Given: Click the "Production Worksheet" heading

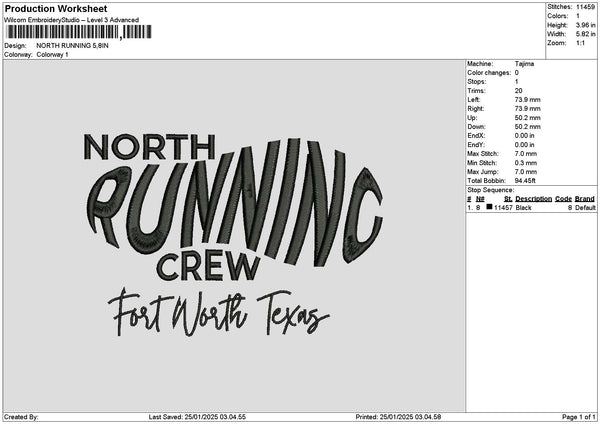Looking at the screenshot, I should click(x=56, y=9).
